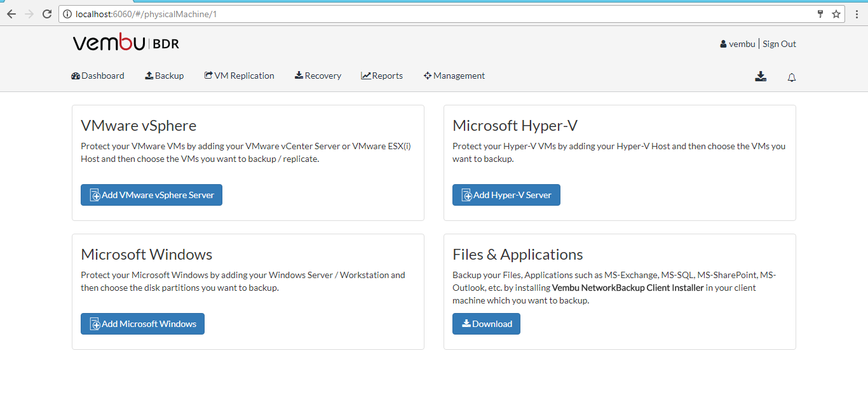
Task: Open the Recovery menu
Action: [318, 76]
